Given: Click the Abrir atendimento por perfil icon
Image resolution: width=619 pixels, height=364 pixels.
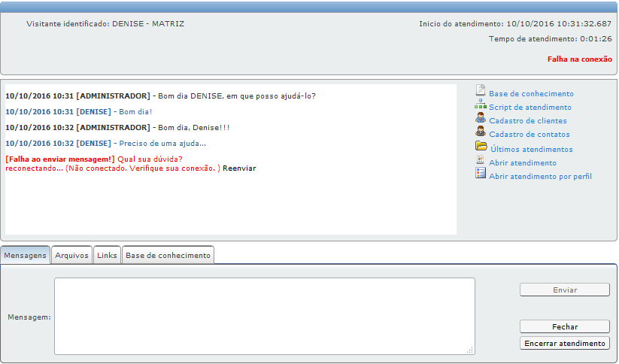Looking at the screenshot, I should pos(480,174).
